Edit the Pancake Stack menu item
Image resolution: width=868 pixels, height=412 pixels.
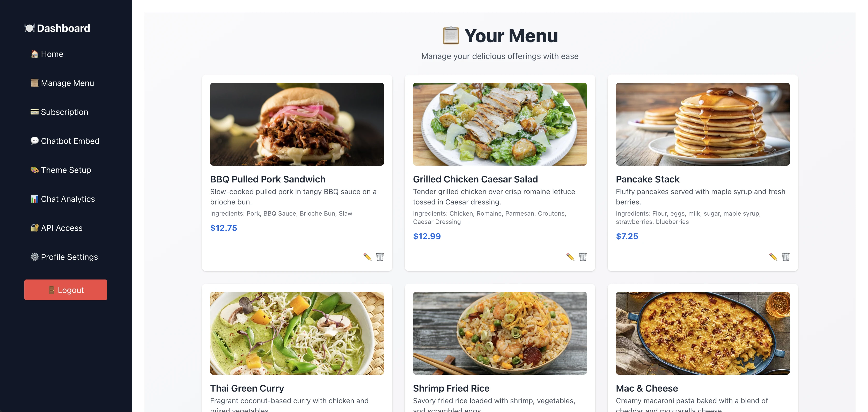tap(773, 257)
